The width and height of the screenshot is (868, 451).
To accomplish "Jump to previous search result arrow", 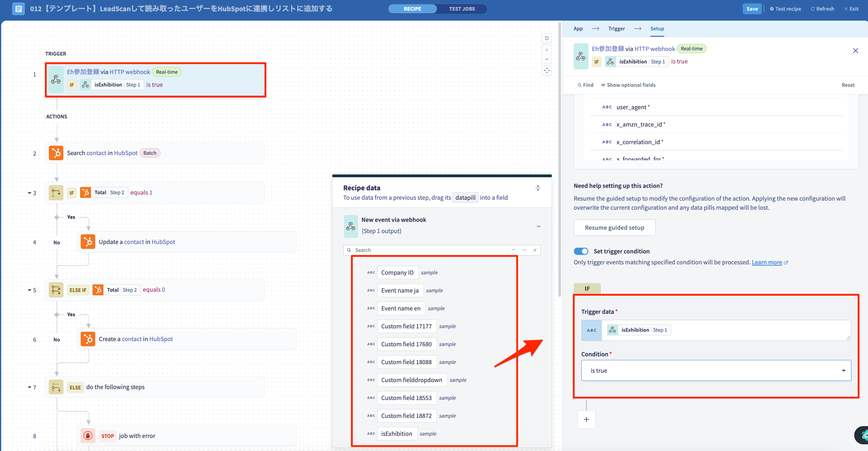I will coord(513,250).
